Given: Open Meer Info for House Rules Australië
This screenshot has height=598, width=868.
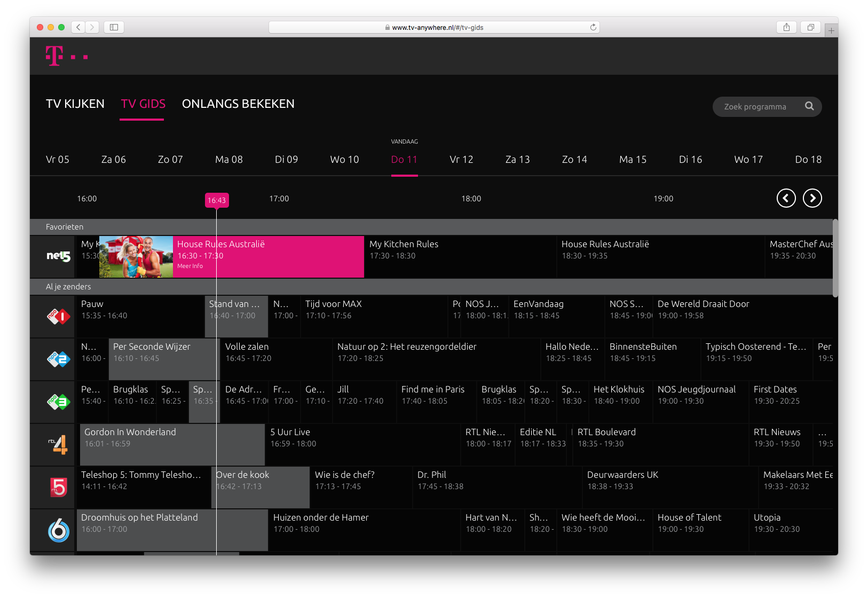Looking at the screenshot, I should [190, 266].
